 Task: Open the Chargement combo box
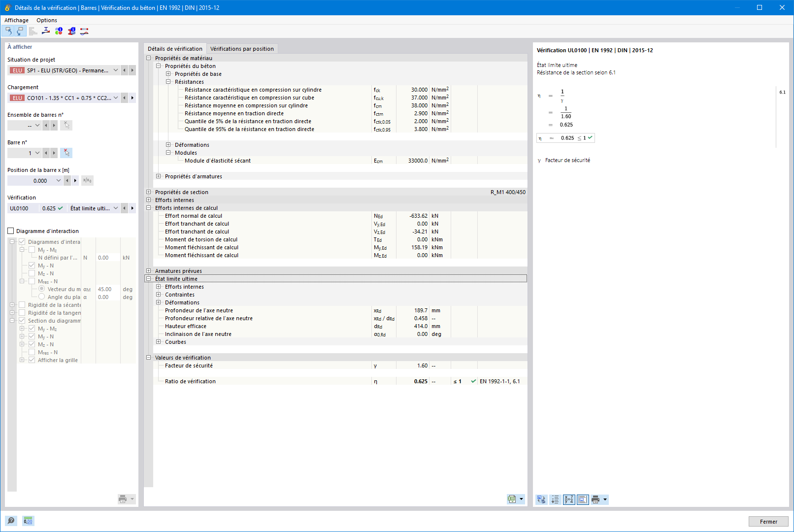[x=116, y=98]
